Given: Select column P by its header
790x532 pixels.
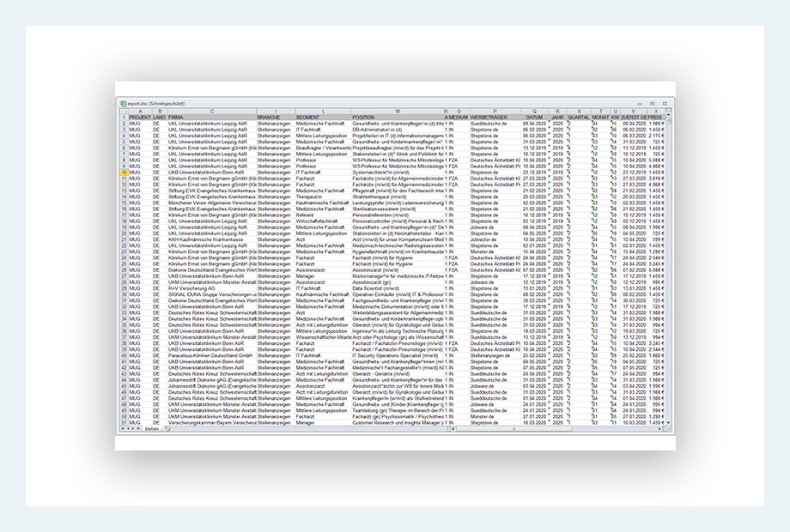Looking at the screenshot, I should 495,112.
